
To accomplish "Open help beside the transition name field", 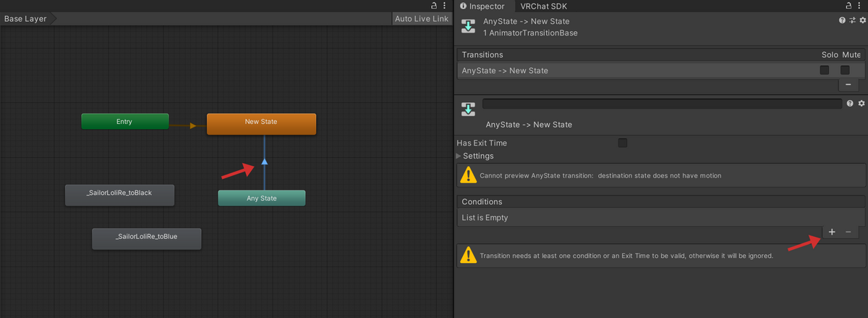I will coord(850,104).
